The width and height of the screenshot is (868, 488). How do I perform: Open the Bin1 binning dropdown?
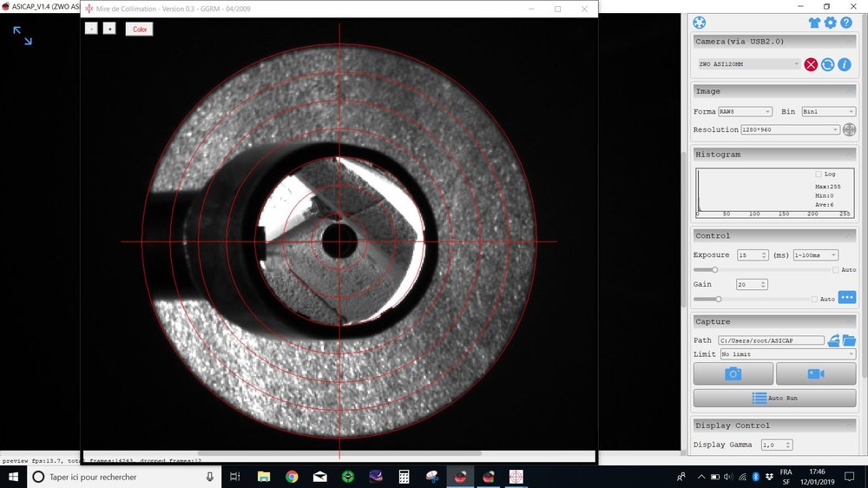pos(828,112)
